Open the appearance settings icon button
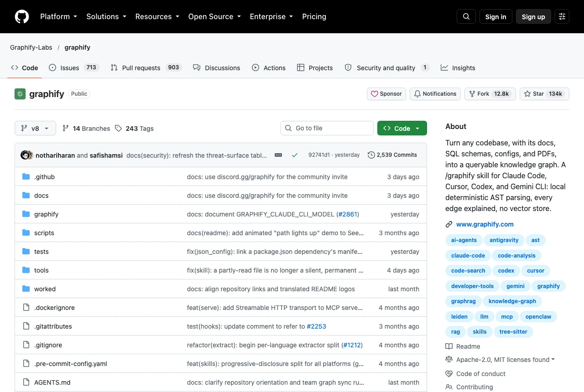 click(562, 16)
